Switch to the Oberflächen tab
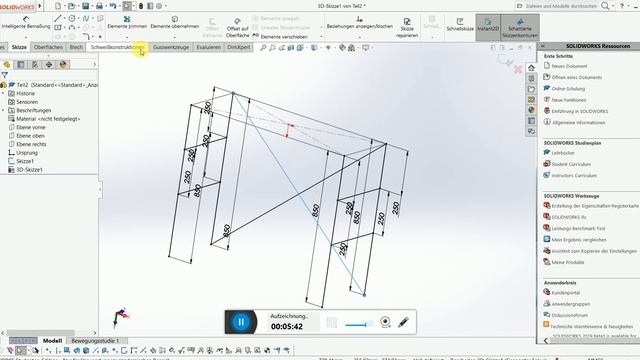The height and width of the screenshot is (360, 640). click(x=48, y=47)
